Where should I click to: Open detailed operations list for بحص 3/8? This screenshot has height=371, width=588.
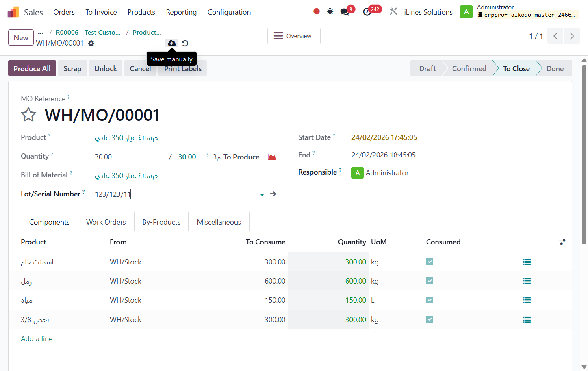[x=527, y=320]
